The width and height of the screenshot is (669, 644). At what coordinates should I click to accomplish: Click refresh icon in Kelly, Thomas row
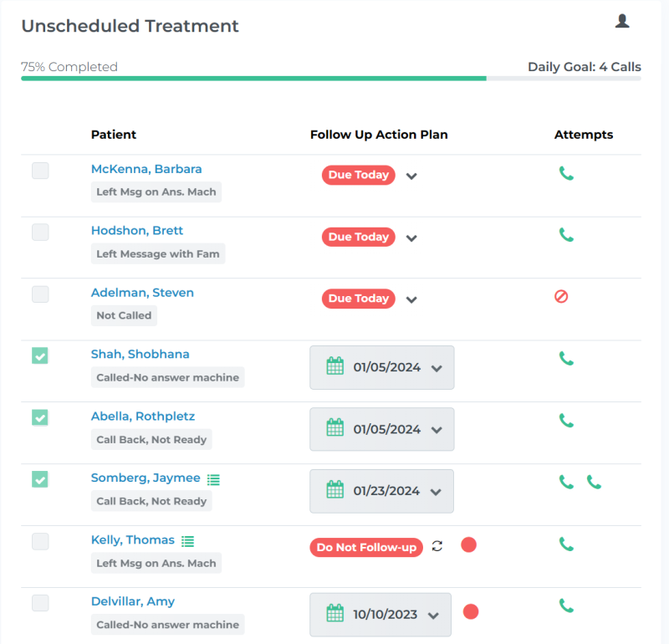point(437,546)
